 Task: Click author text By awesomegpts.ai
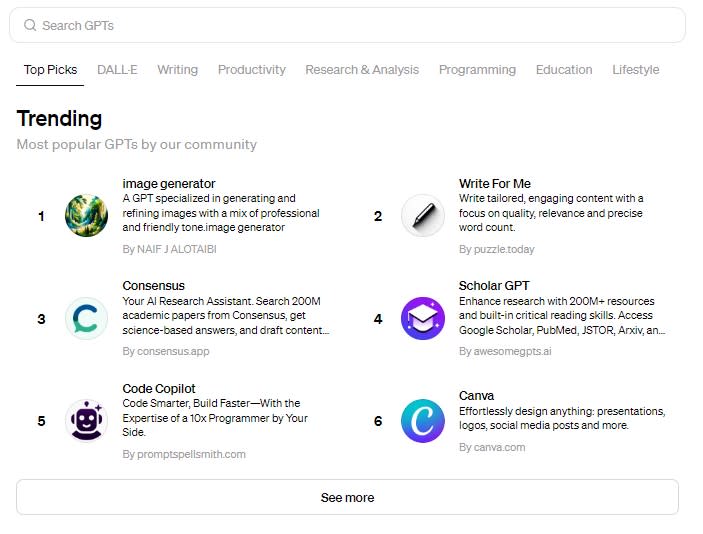pyautogui.click(x=505, y=352)
